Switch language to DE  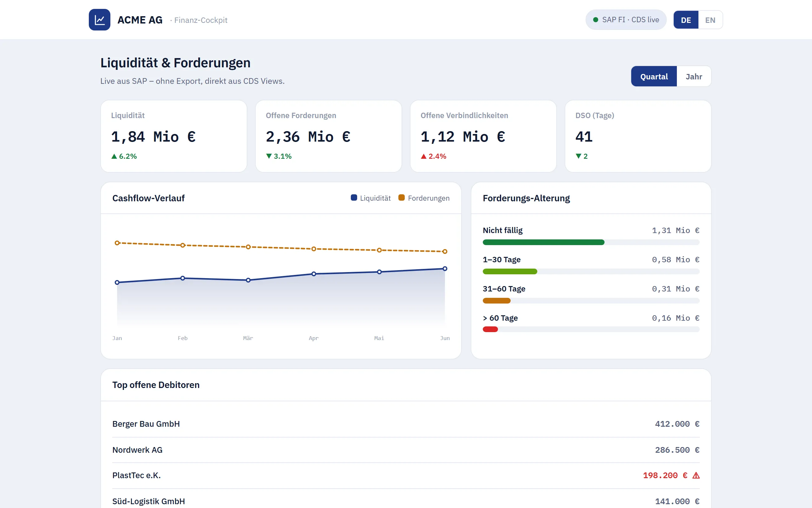(x=686, y=20)
